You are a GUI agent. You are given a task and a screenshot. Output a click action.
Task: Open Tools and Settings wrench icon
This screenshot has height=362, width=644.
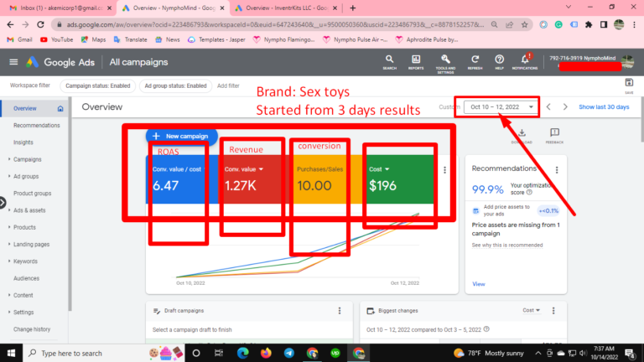(x=445, y=59)
